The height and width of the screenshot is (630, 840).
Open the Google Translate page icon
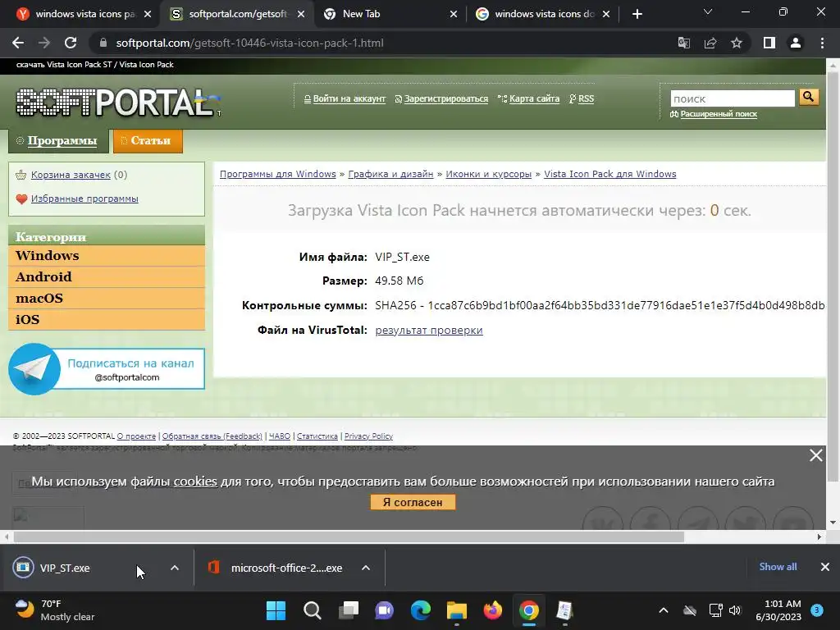[x=683, y=43]
